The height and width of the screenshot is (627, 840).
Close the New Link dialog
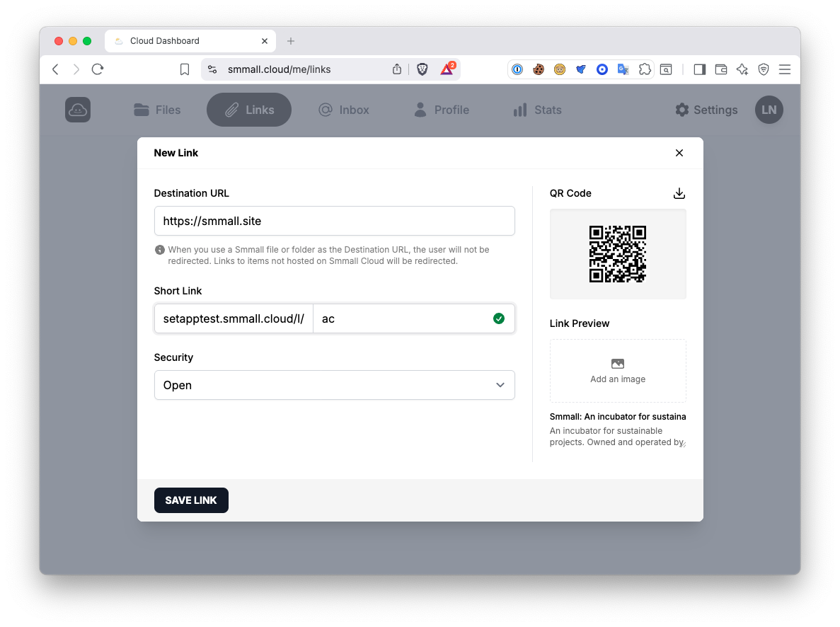[679, 153]
